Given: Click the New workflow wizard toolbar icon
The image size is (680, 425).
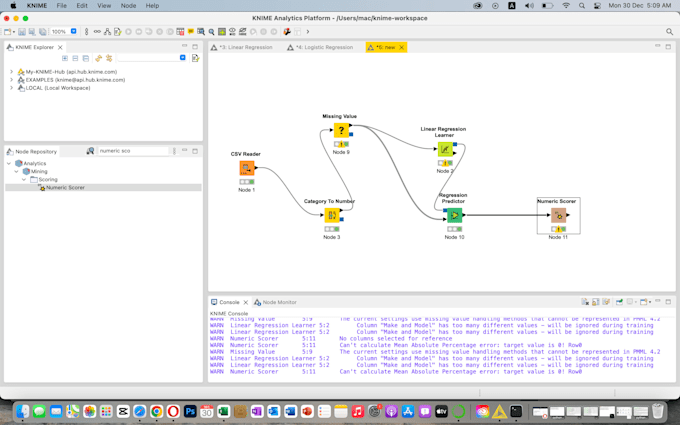Looking at the screenshot, I should [7, 32].
